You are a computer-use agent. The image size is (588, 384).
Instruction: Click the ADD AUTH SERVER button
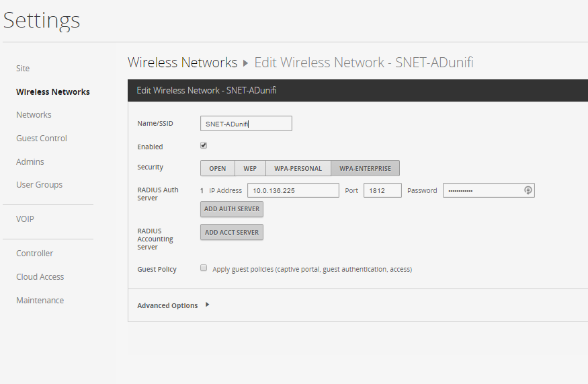click(232, 209)
